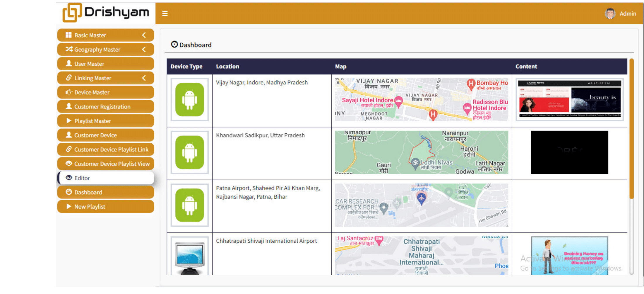The width and height of the screenshot is (644, 294).
Task: Select Playlist Master in sidebar
Action: click(x=106, y=121)
